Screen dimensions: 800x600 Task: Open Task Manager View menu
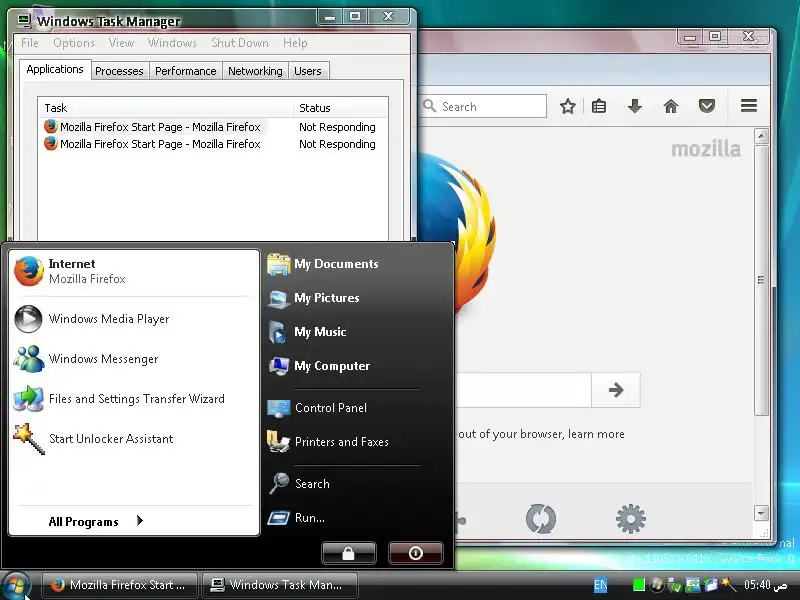[121, 43]
